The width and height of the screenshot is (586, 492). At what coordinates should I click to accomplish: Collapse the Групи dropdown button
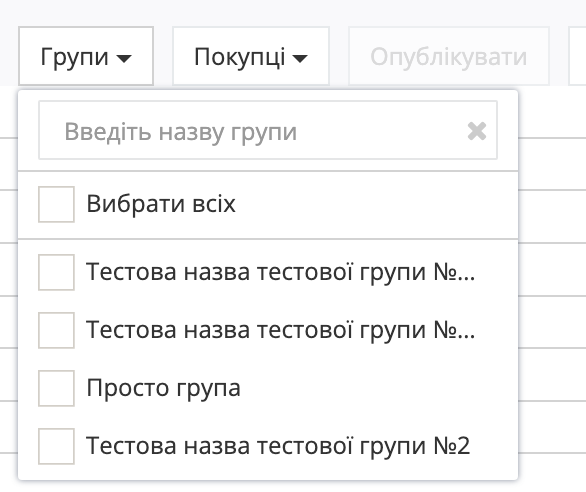pos(86,56)
